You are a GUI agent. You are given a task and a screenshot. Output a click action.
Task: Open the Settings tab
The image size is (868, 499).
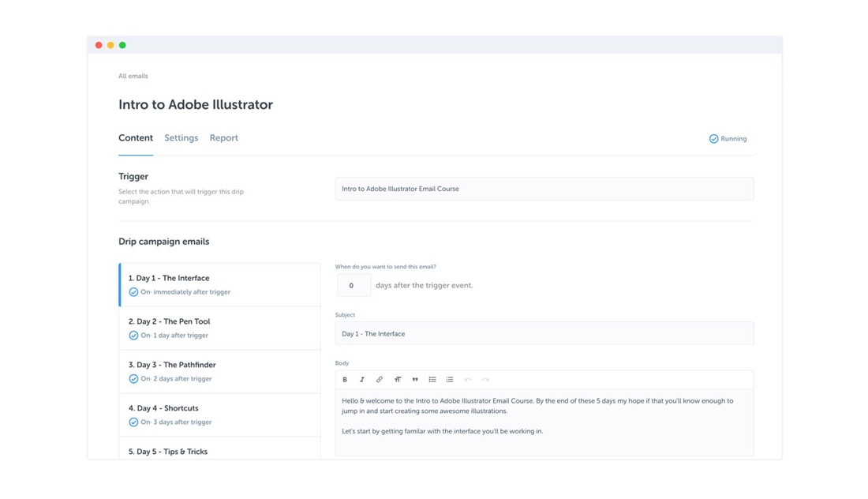click(x=181, y=138)
